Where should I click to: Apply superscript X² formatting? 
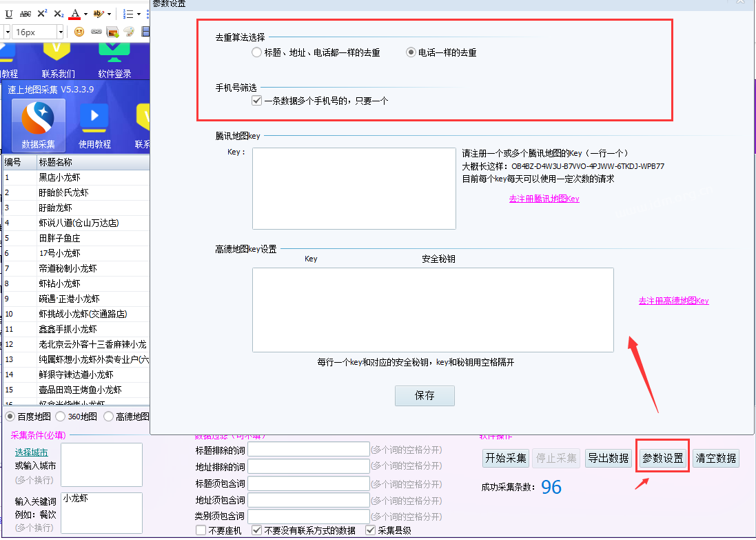pyautogui.click(x=43, y=14)
